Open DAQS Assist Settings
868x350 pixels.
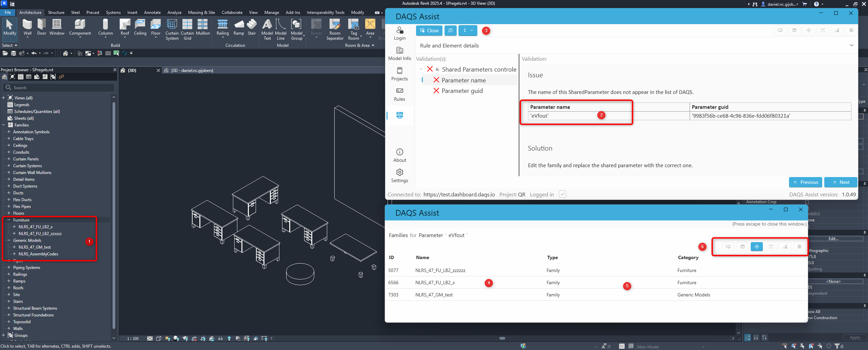399,176
